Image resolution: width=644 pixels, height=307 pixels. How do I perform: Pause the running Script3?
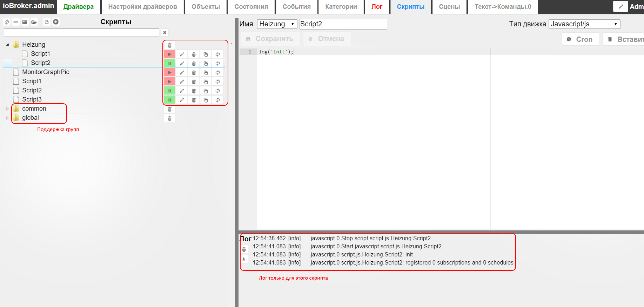pos(169,100)
